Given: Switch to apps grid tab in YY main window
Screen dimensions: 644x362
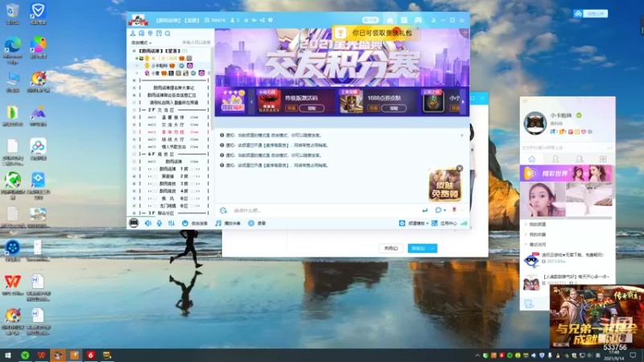Looking at the screenshot, I should [603, 158].
